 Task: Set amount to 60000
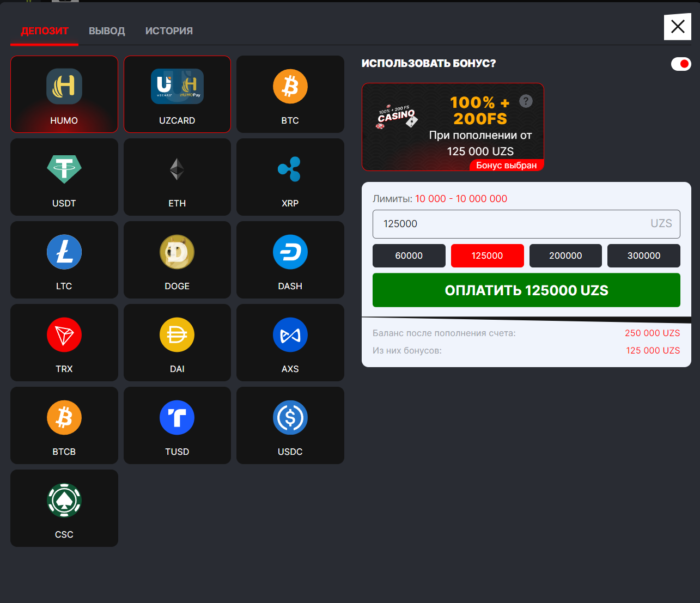tap(409, 255)
